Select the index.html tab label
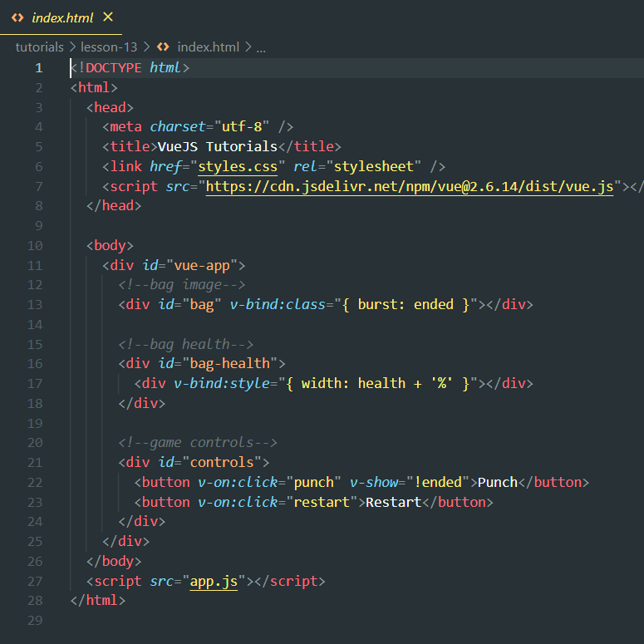 (62, 17)
